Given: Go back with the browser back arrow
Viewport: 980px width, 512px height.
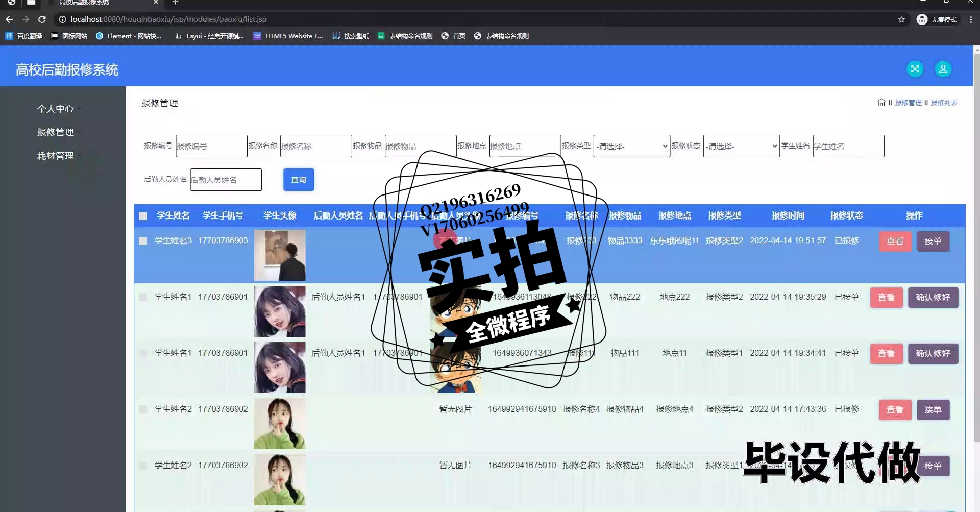Looking at the screenshot, I should pyautogui.click(x=9, y=19).
